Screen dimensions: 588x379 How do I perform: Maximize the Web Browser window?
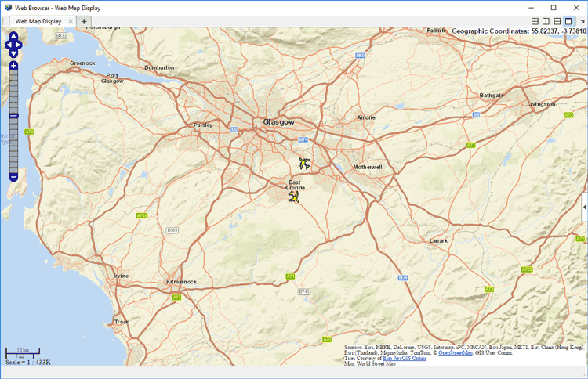[x=554, y=8]
